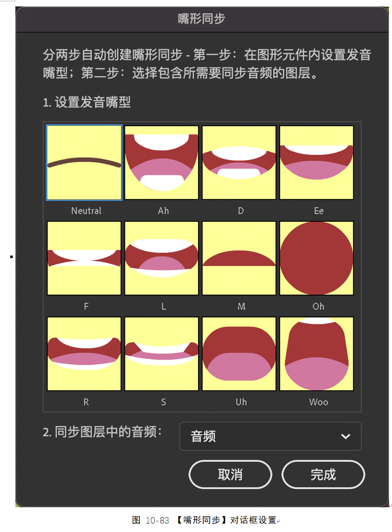
Task: Select the M closed-mouth shape
Action: pos(239,258)
